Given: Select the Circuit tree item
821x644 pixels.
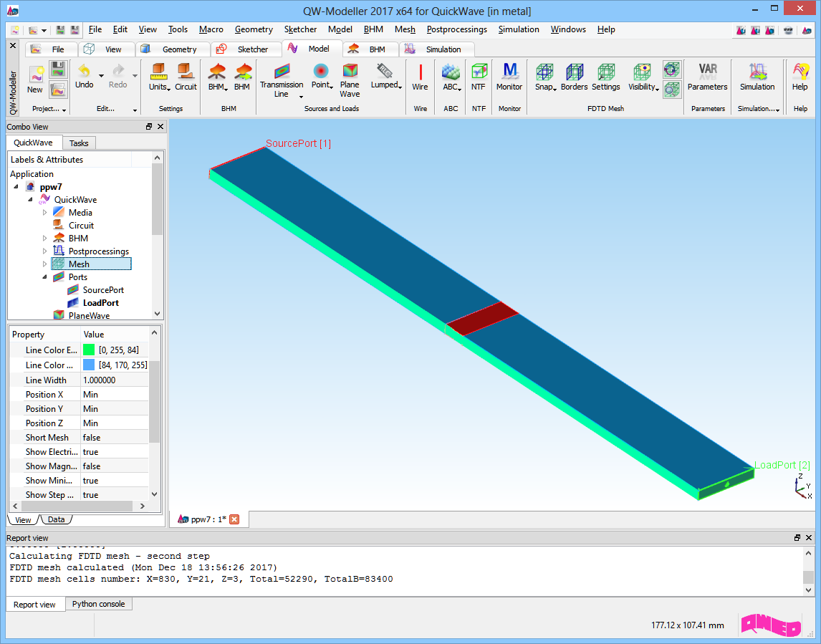Looking at the screenshot, I should pyautogui.click(x=81, y=225).
